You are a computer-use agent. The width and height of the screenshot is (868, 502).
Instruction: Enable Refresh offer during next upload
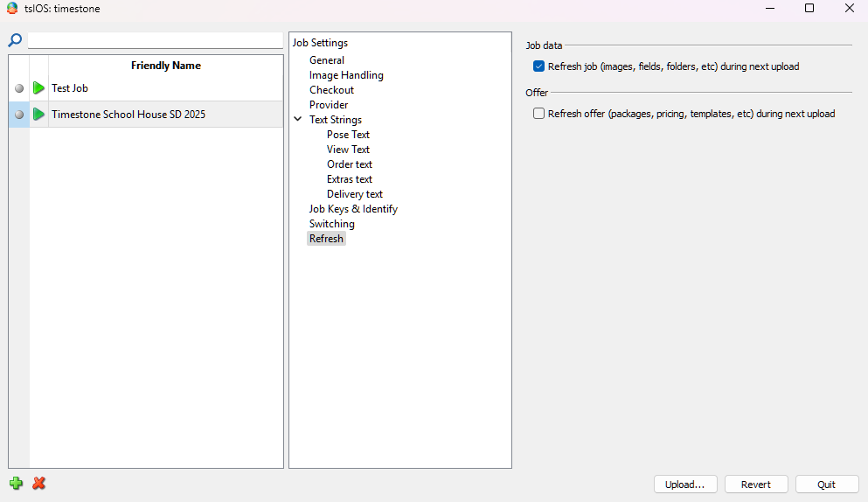click(538, 114)
